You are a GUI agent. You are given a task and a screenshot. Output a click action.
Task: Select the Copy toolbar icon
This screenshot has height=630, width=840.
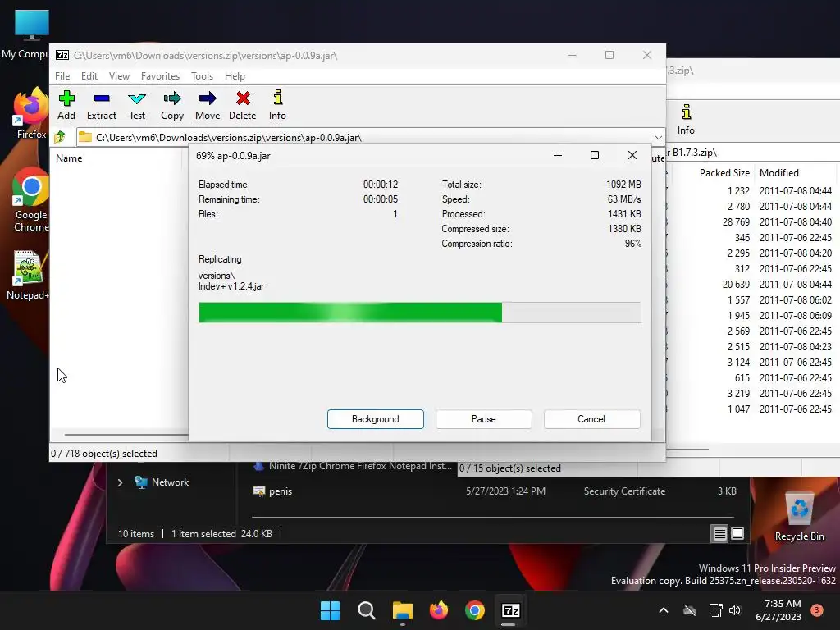tap(172, 105)
